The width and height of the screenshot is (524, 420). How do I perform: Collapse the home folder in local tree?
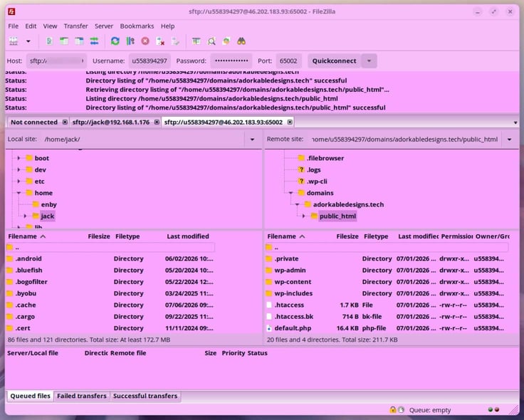(19, 193)
